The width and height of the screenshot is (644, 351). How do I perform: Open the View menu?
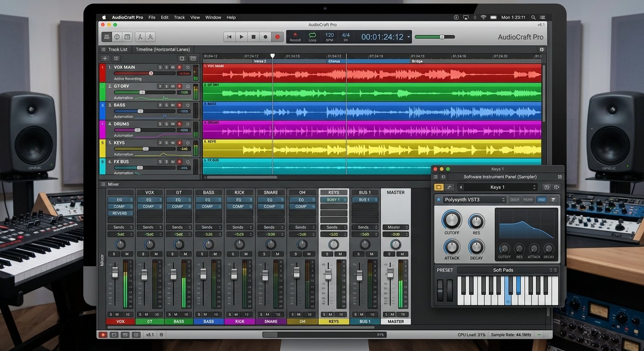[x=195, y=17]
